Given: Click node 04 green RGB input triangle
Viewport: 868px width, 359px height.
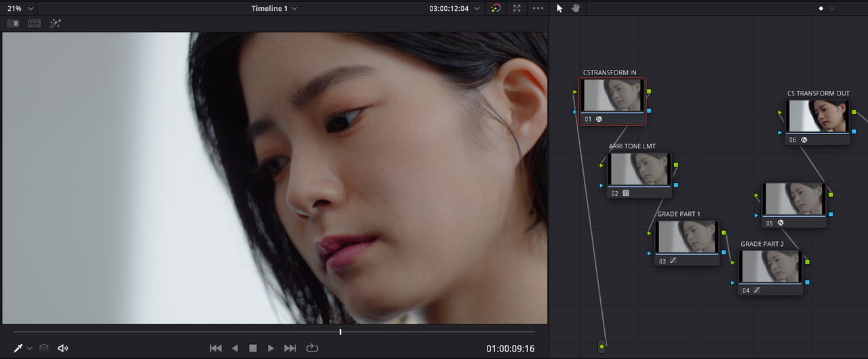Looking at the screenshot, I should pos(733,263).
